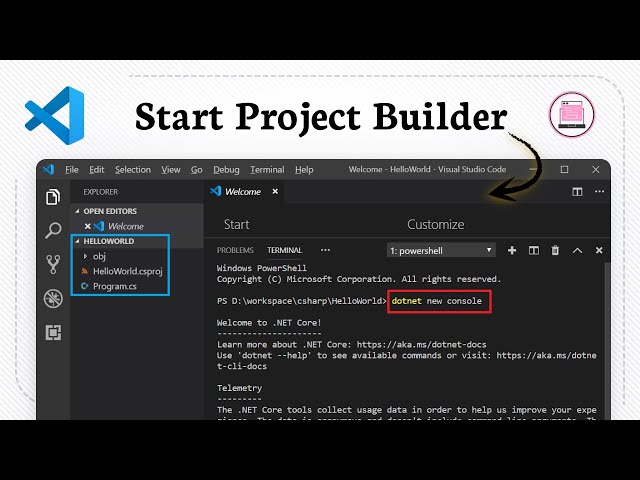The height and width of the screenshot is (480, 640).
Task: Open the Debug menu
Action: pos(226,169)
